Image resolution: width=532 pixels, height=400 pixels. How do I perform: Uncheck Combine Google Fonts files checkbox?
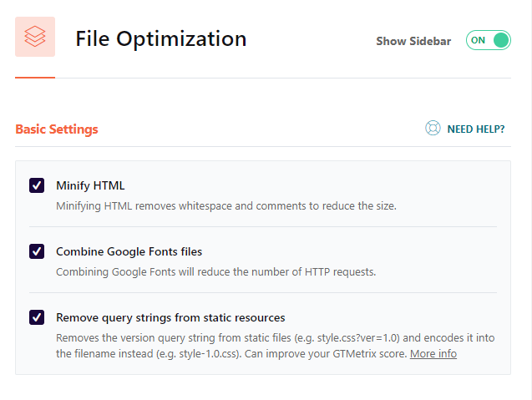pyautogui.click(x=37, y=251)
